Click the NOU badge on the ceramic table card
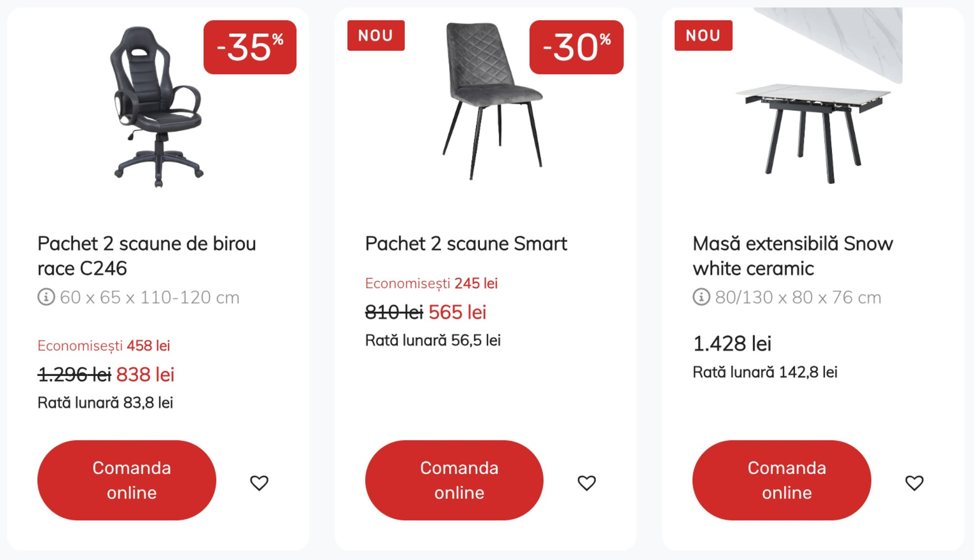974x560 pixels. click(x=704, y=36)
